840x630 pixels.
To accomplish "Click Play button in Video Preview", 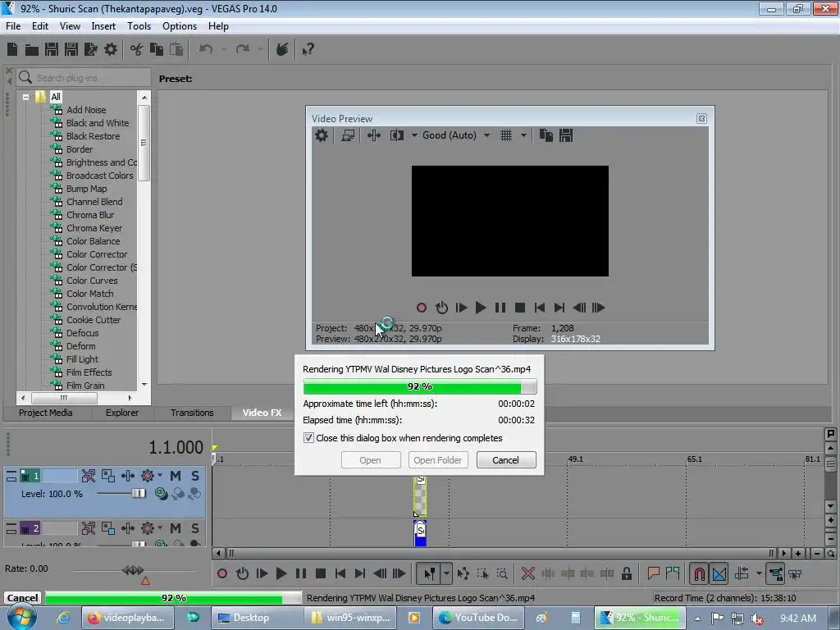I will point(481,308).
